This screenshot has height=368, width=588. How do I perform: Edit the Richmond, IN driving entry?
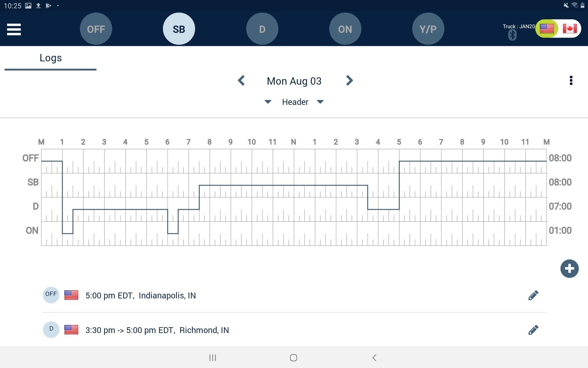click(533, 330)
